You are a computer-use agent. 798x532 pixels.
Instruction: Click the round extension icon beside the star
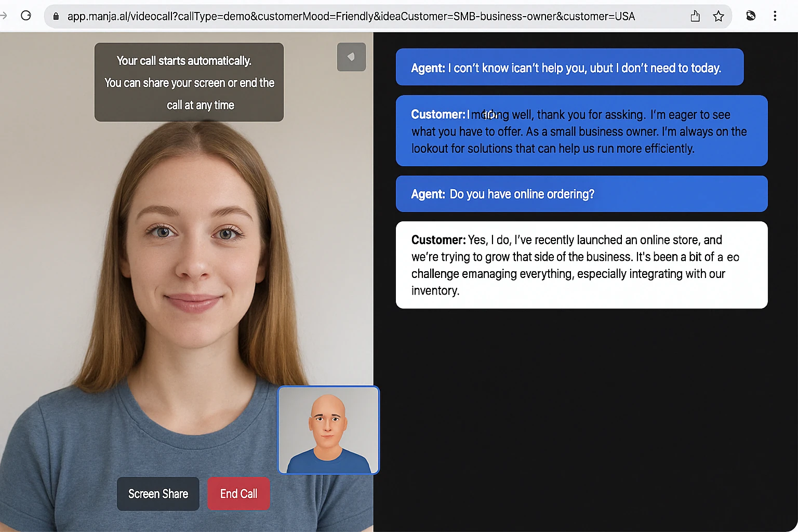tap(751, 16)
